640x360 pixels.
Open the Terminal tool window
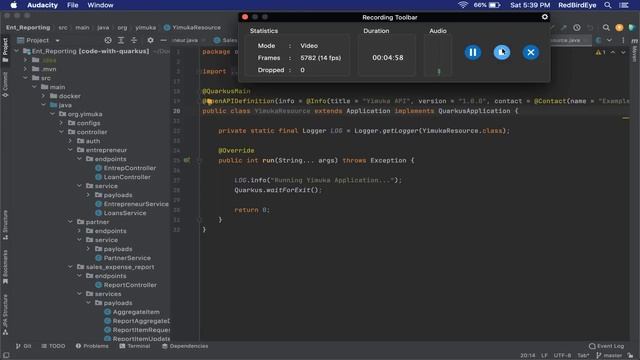(x=135, y=346)
